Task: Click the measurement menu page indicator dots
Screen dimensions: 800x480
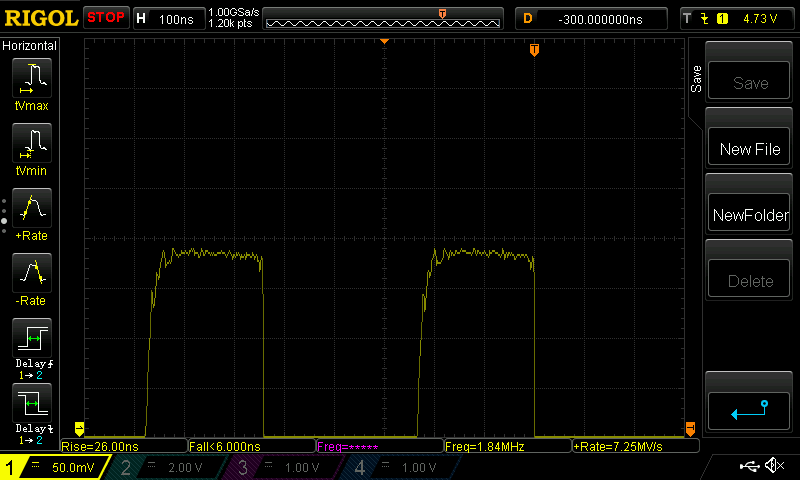Action: point(4,216)
